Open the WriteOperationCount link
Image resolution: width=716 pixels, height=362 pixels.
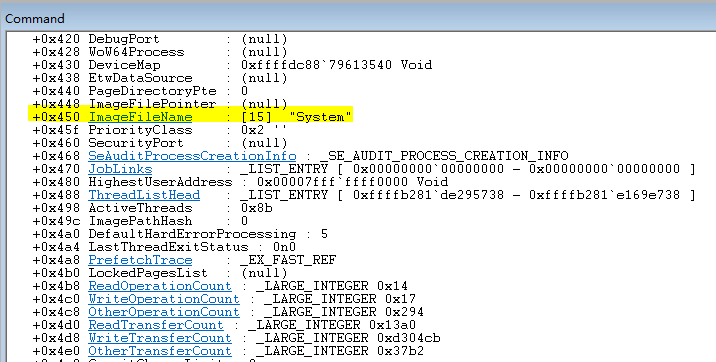pyautogui.click(x=164, y=299)
